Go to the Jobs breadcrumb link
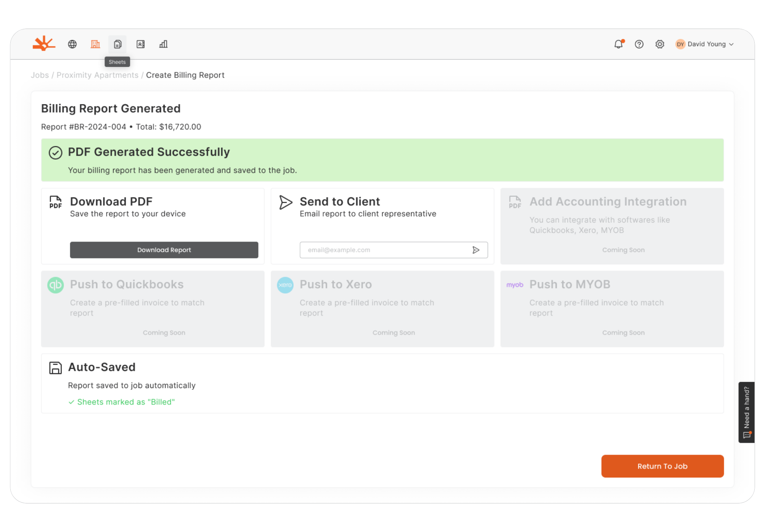This screenshot has width=765, height=532. (40, 75)
